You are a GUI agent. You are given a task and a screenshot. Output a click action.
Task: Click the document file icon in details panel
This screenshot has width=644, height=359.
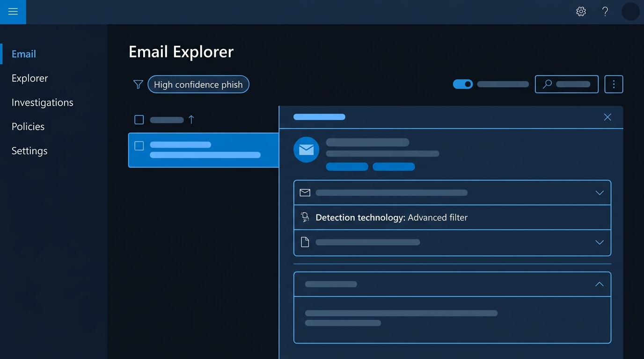(x=305, y=242)
